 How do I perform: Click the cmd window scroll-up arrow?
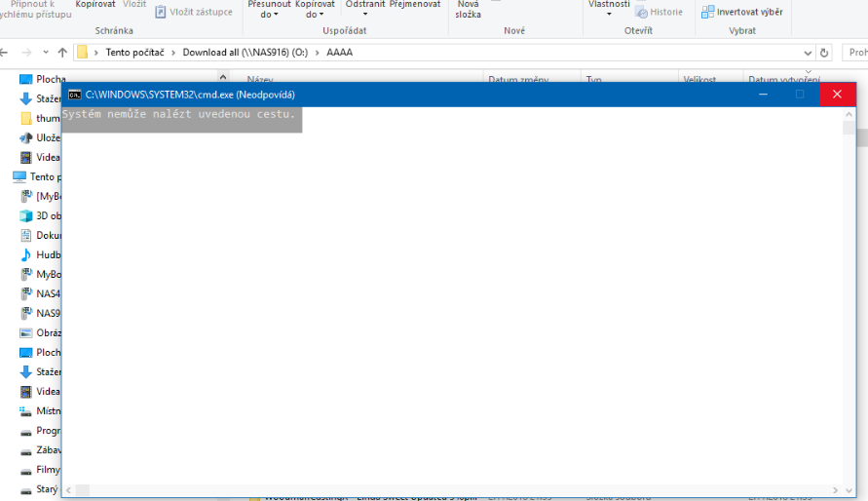tap(849, 114)
